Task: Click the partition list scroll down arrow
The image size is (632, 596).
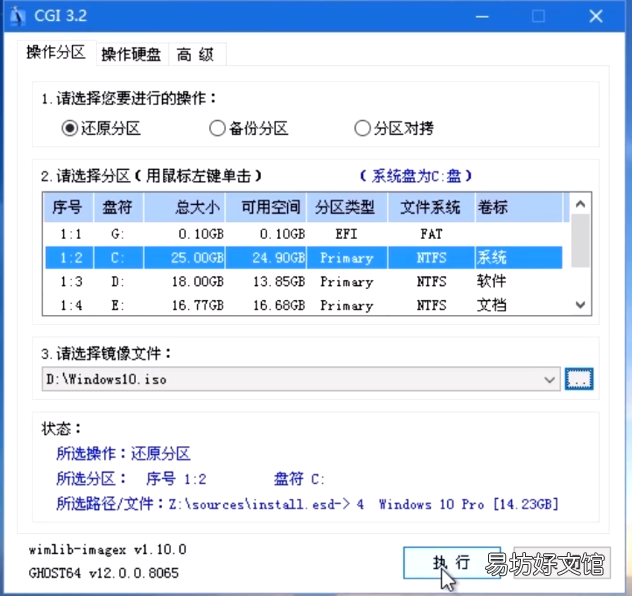Action: point(580,305)
